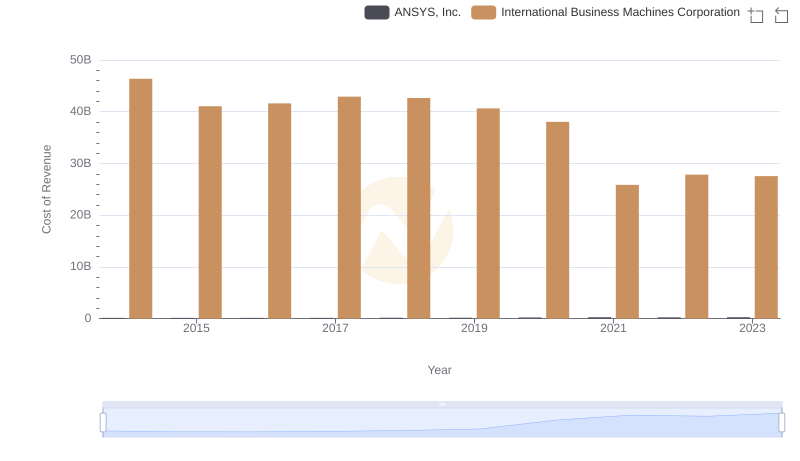Select the right range slider handle

tap(781, 423)
